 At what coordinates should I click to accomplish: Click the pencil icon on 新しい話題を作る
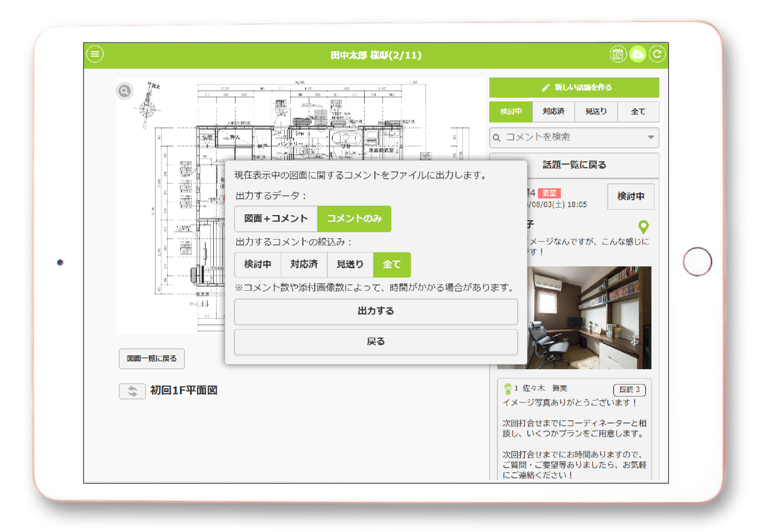click(545, 88)
